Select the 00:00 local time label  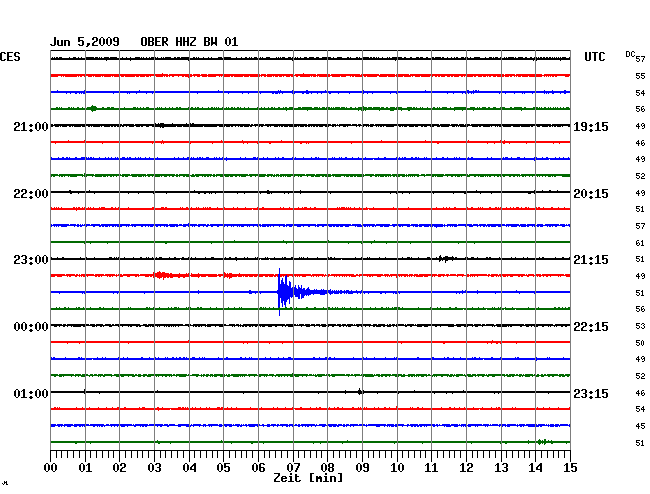[x=31, y=327]
